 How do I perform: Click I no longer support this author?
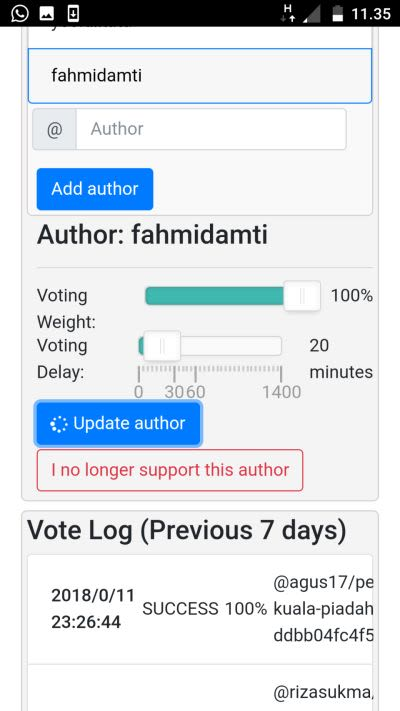click(170, 470)
